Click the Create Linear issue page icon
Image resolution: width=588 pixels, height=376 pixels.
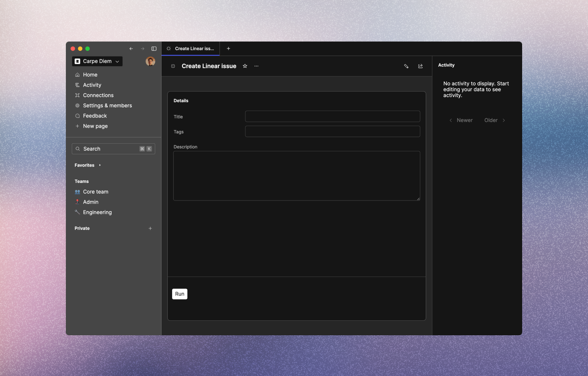tap(173, 66)
